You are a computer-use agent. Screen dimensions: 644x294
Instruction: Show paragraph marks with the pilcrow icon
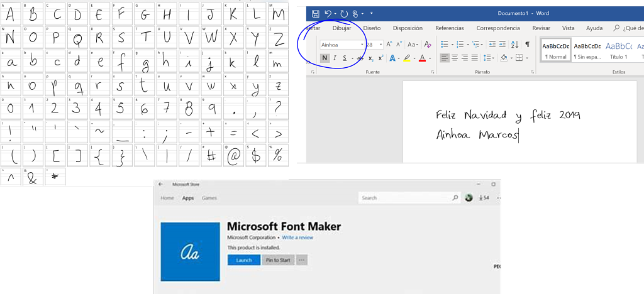coord(528,44)
